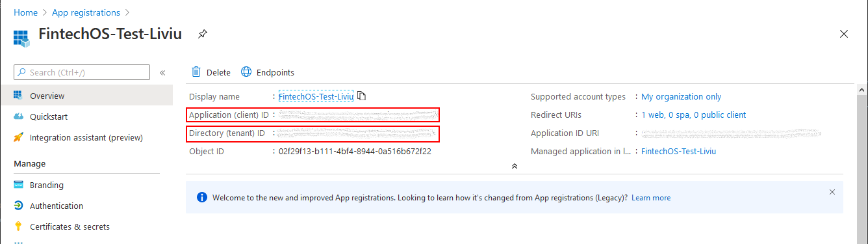Click Learn more in banner
This screenshot has width=868, height=244.
click(x=651, y=198)
